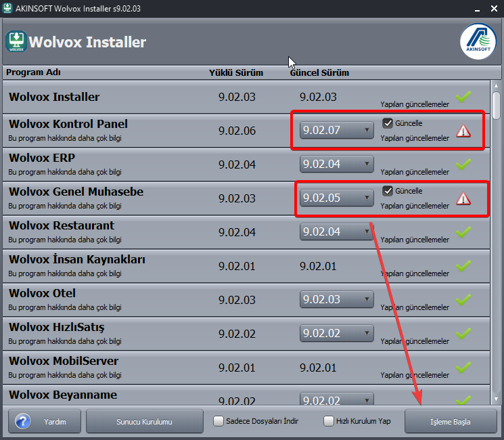Screen dimensions: 504x440
Task: Click the Yüklü Sürüm column header
Action: click(236, 73)
